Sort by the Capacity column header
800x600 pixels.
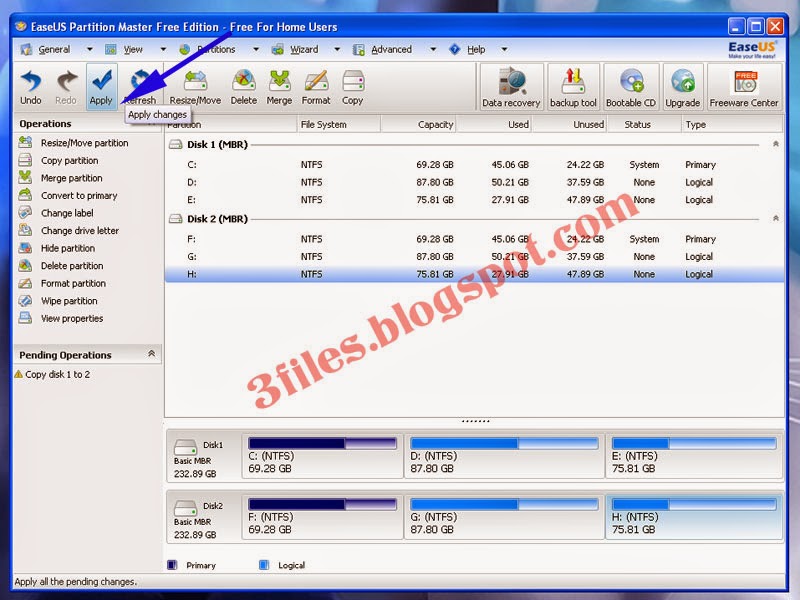tap(418, 124)
